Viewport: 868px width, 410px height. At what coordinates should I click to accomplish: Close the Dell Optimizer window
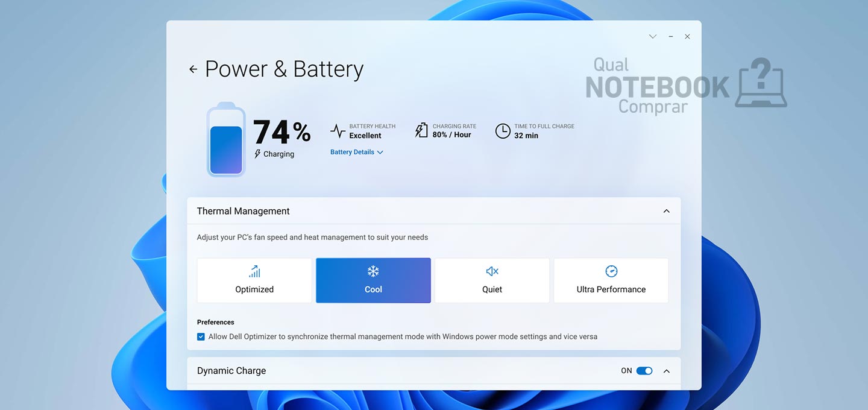pos(687,37)
